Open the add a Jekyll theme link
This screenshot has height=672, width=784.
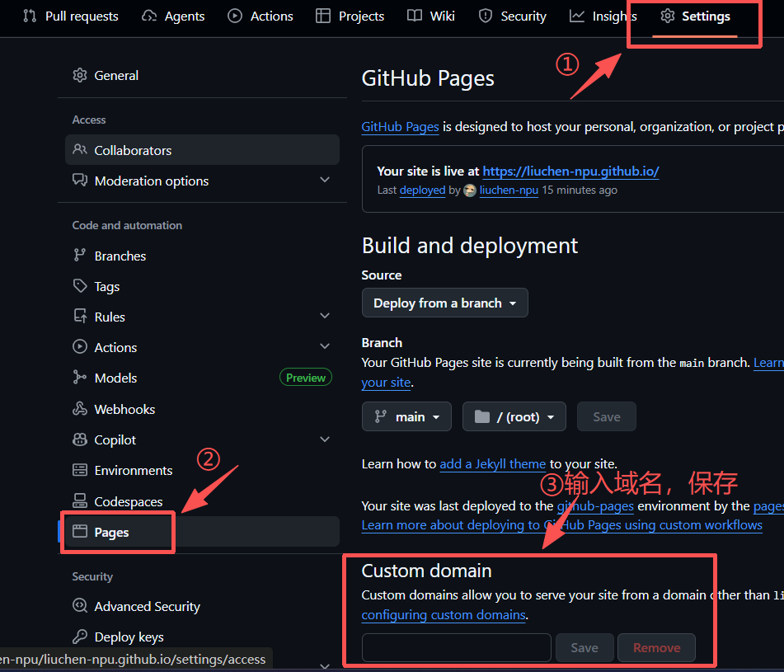pos(492,463)
